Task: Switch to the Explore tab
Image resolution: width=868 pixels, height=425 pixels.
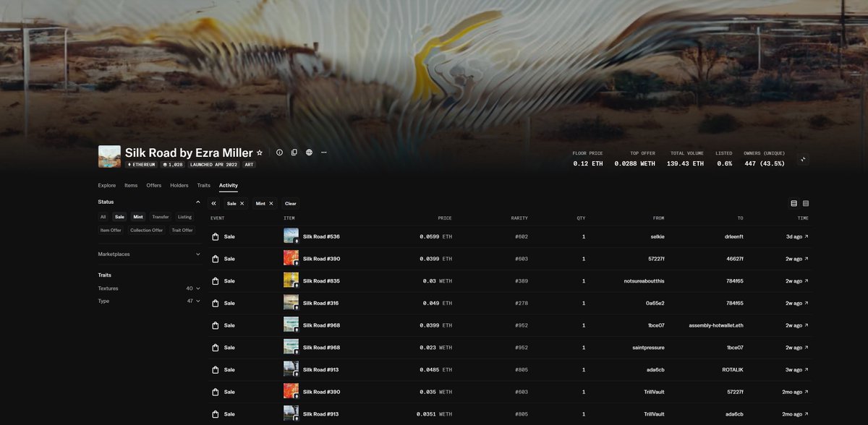Action: 107,186
